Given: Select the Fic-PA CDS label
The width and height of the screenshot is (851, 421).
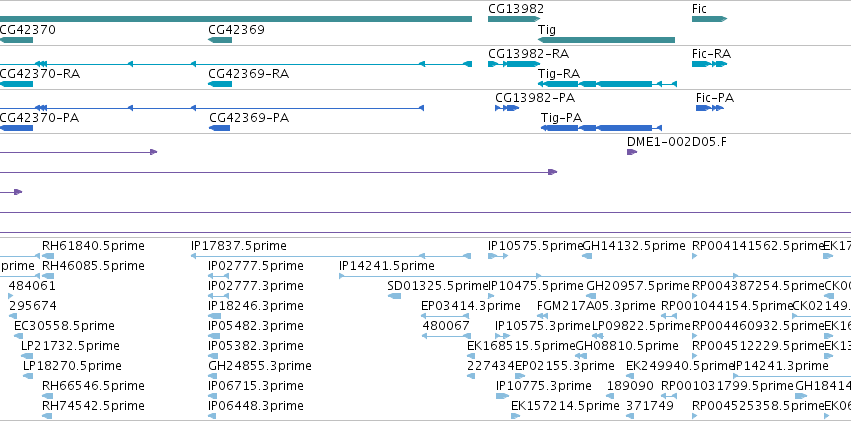Looking at the screenshot, I should click(715, 98).
